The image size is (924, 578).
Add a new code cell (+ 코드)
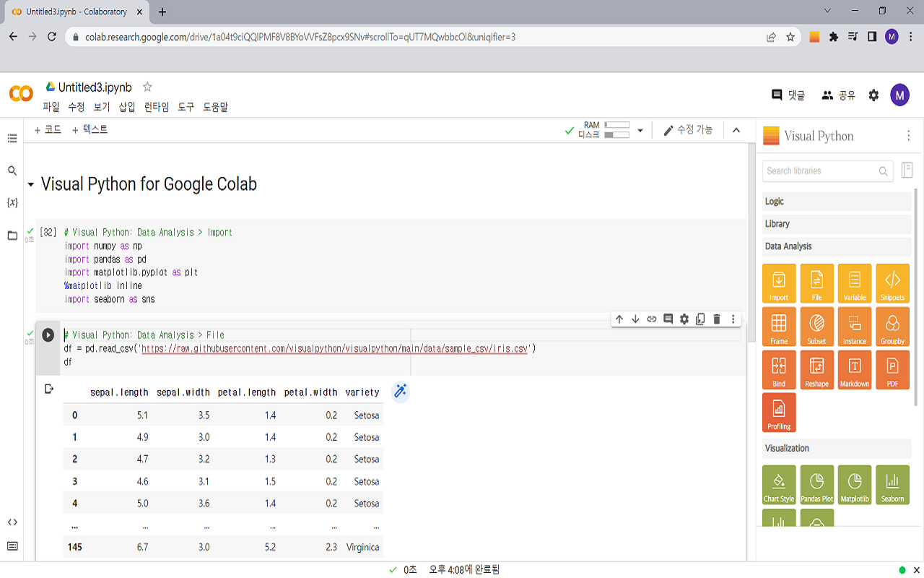click(x=48, y=130)
